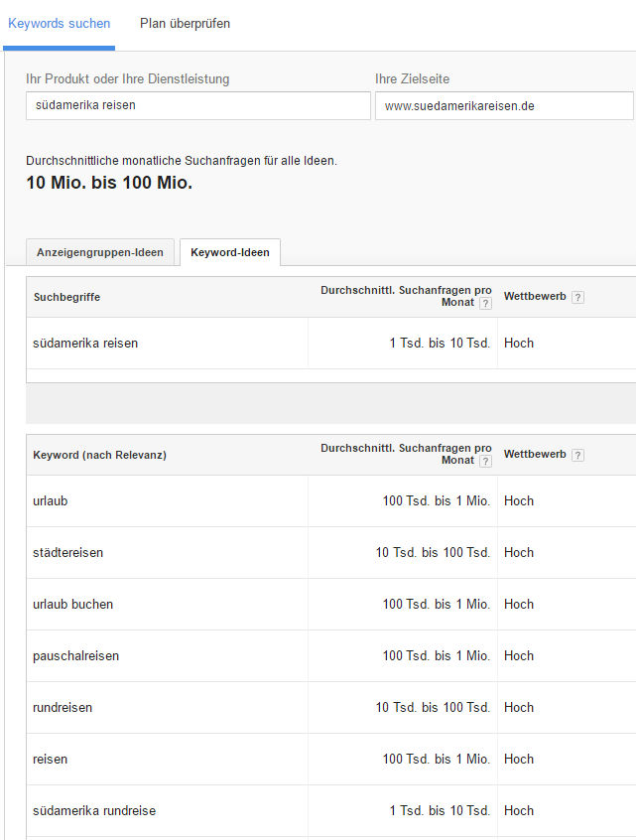Viewport: 636px width, 840px height.
Task: Click help icon next to Wettbewerb in Suchbegriffe table
Action: coord(577,297)
